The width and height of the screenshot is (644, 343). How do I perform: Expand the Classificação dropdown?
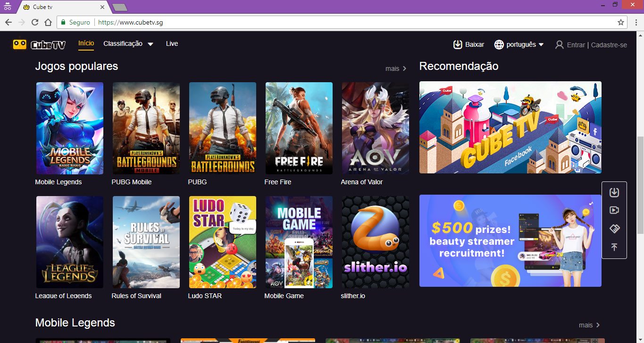coord(128,43)
